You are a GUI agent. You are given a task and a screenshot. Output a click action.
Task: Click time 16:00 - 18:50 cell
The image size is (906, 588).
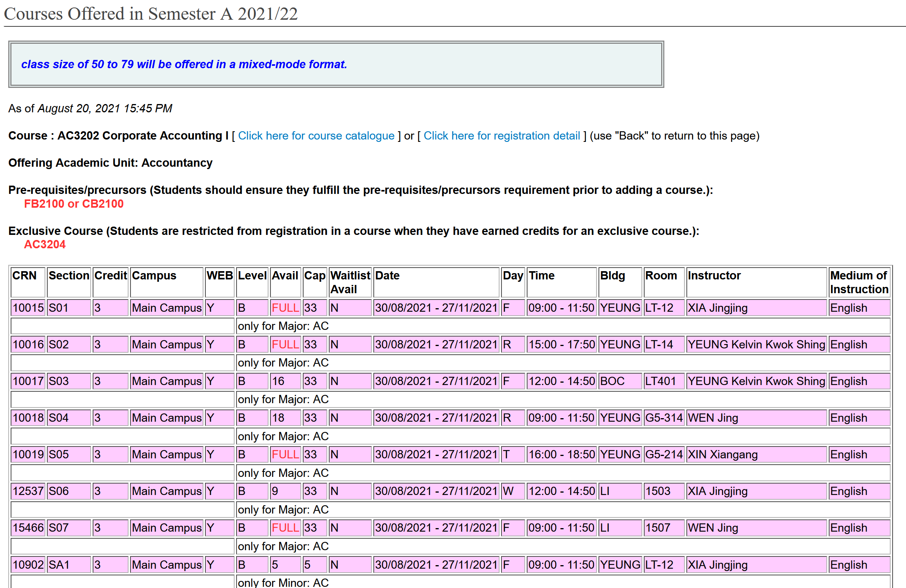click(x=561, y=454)
